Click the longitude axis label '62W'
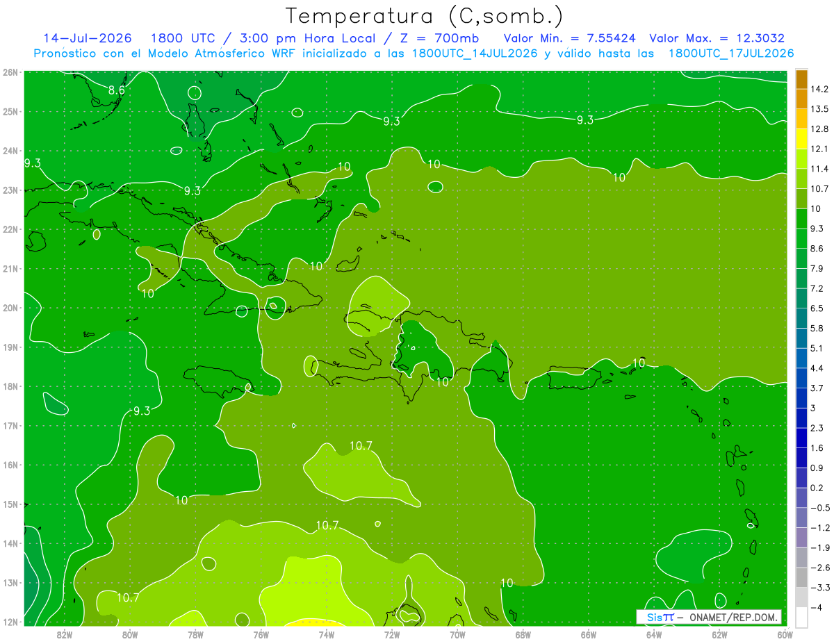The image size is (834, 644). click(x=719, y=634)
